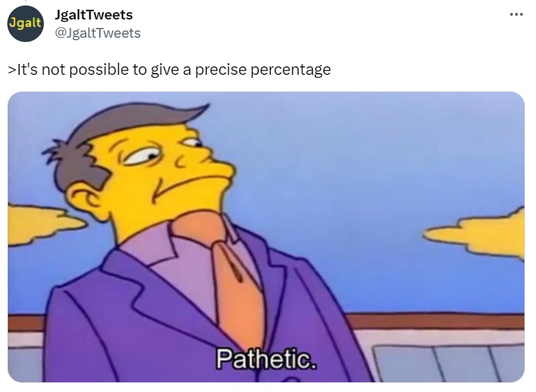
Task: Open the three-dot more options menu
Action: [516, 15]
